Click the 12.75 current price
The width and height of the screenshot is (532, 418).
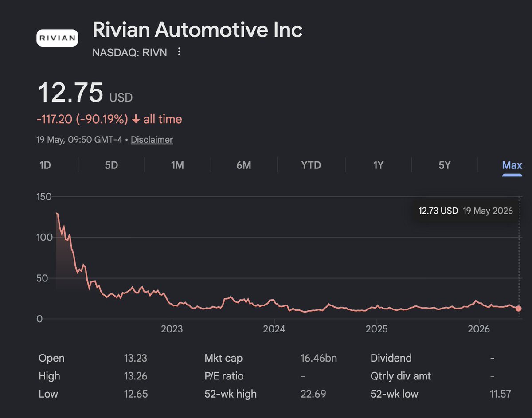pyautogui.click(x=70, y=93)
